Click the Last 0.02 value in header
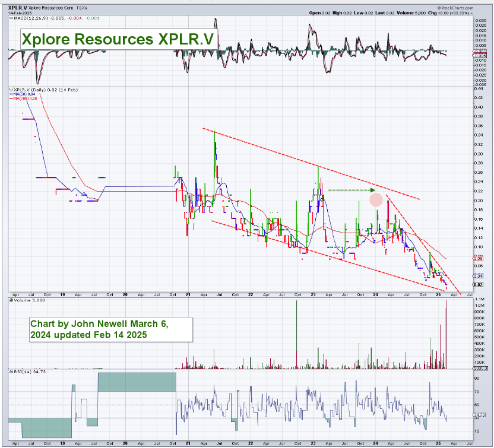494x448 pixels. [384, 13]
